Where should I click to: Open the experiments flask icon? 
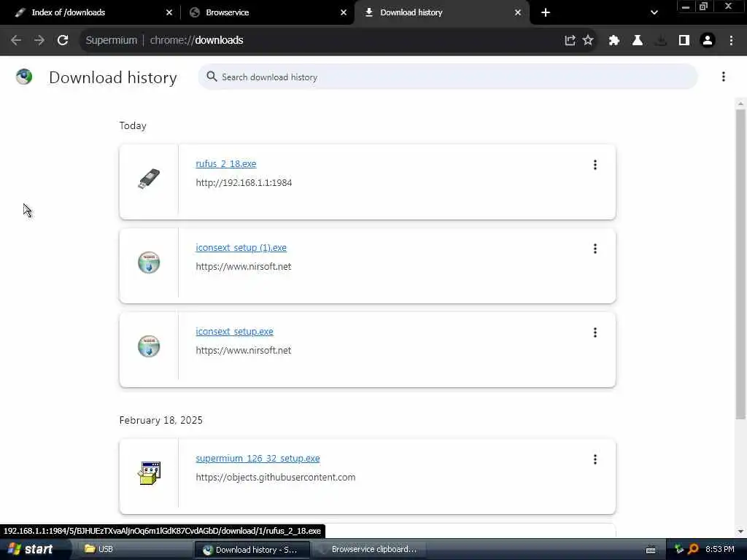[x=638, y=41]
